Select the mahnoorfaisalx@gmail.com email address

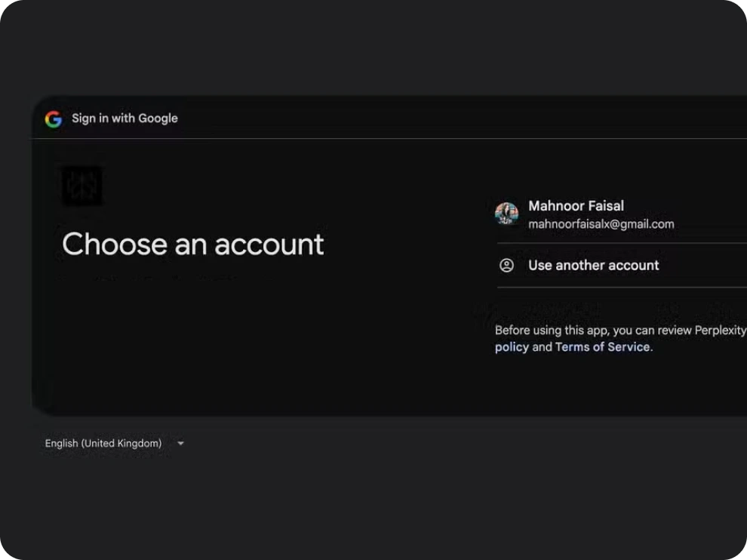click(601, 224)
